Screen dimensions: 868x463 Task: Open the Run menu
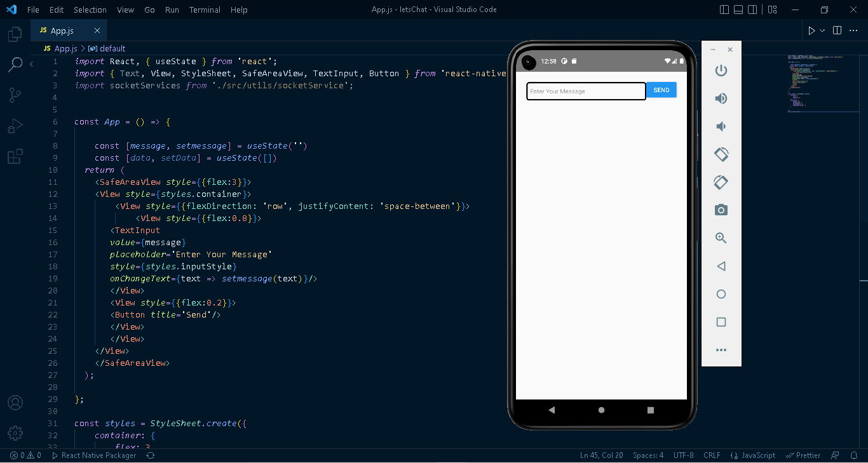[x=172, y=10]
